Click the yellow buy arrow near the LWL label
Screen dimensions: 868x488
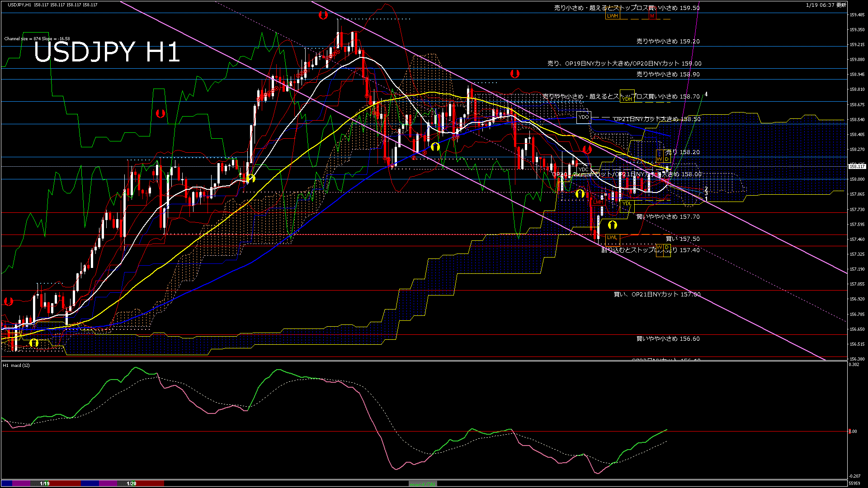click(x=613, y=225)
